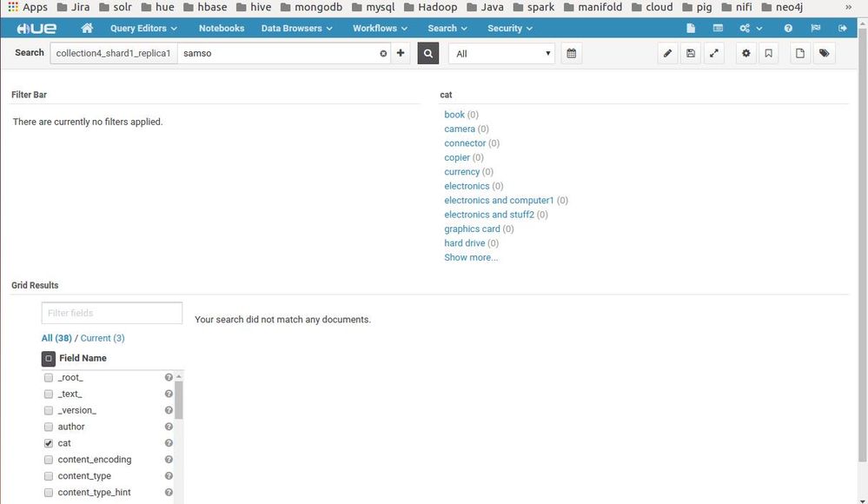Open the file browser card icon
The width and height of the screenshot is (868, 504).
point(718,29)
